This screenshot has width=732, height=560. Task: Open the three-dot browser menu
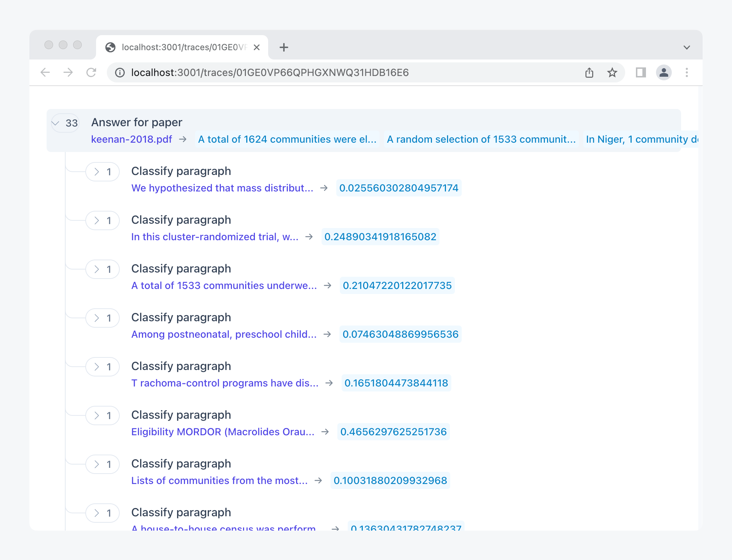pos(686,72)
